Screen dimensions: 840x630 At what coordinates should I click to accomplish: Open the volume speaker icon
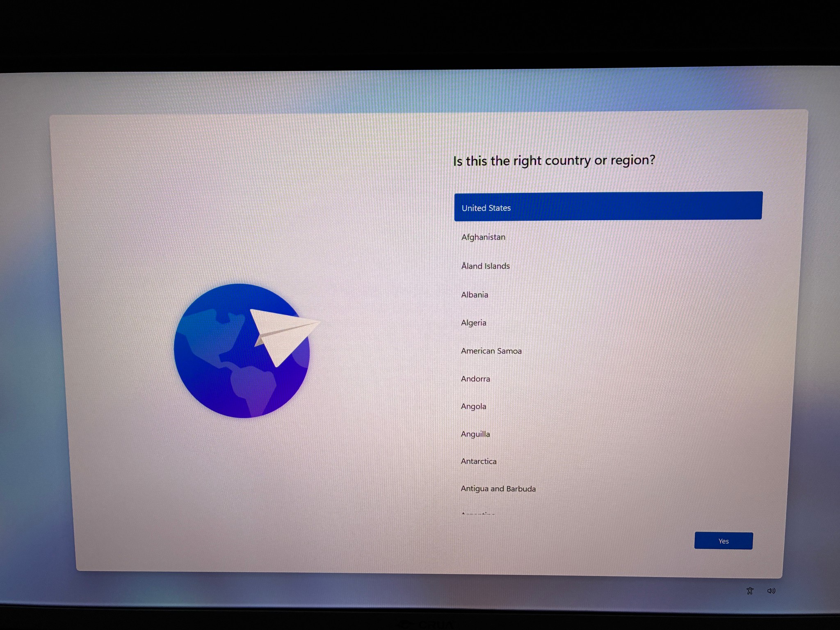point(771,591)
